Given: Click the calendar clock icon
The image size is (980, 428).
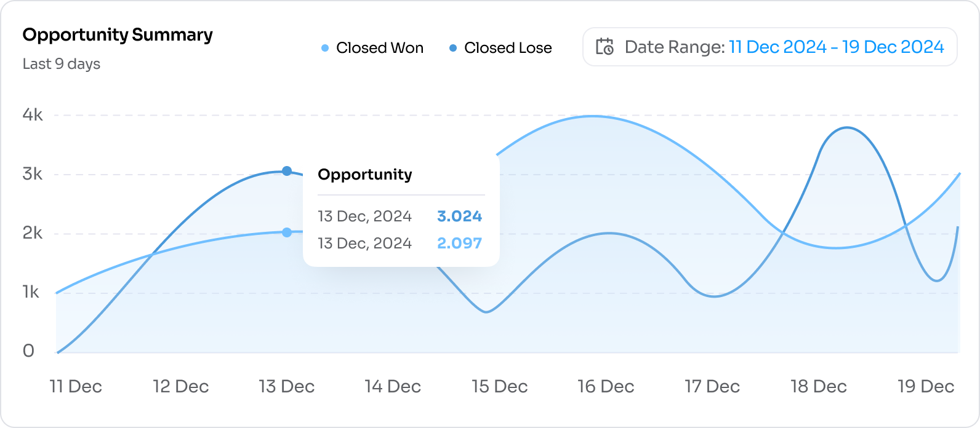Looking at the screenshot, I should 604,47.
